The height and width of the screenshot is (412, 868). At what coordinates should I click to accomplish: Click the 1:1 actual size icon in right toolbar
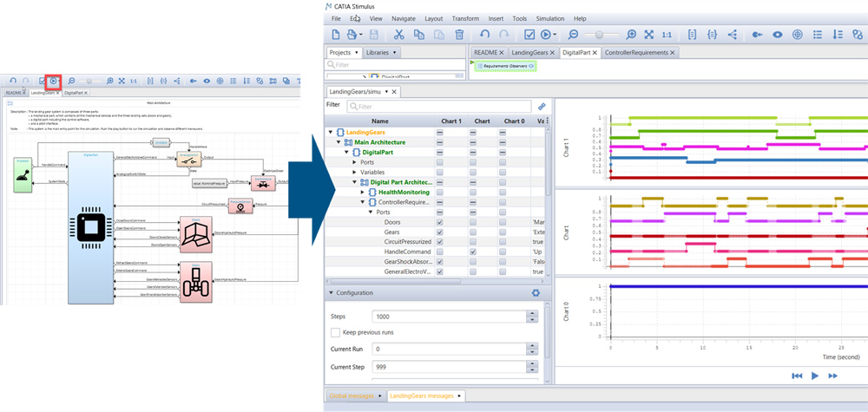[667, 35]
